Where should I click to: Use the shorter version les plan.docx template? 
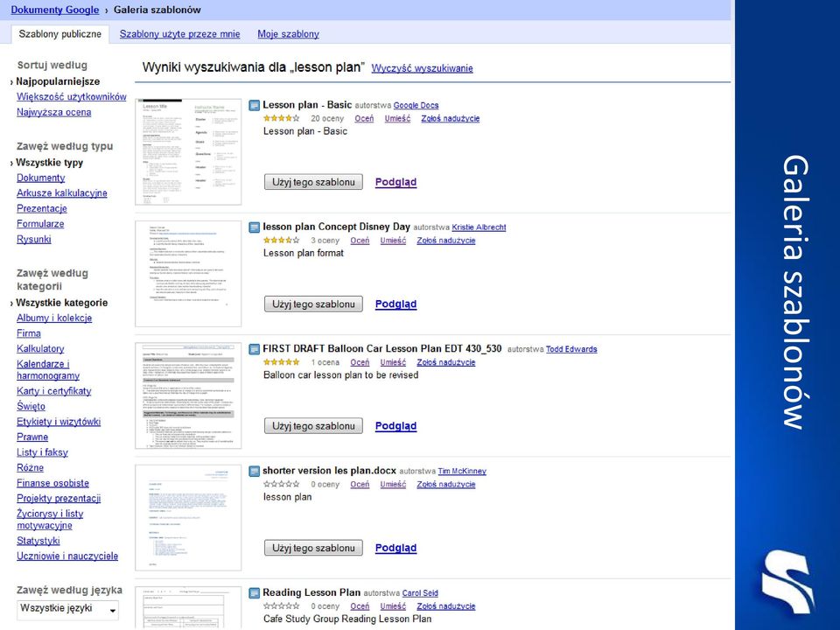(313, 548)
